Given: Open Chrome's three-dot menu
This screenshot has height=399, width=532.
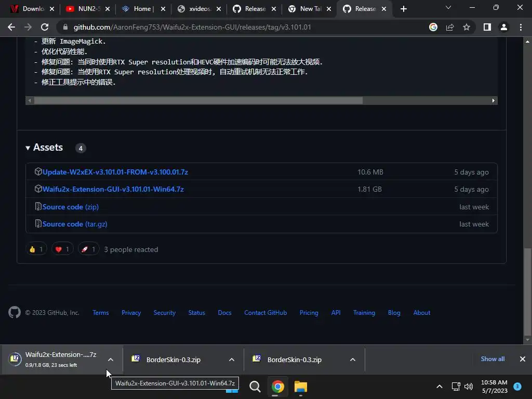Looking at the screenshot, I should (521, 27).
